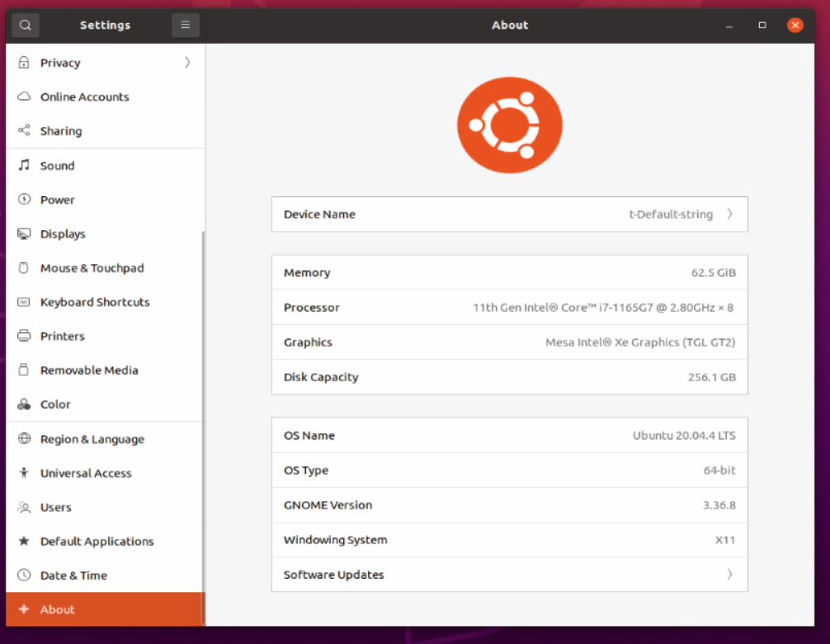Click the Keyboard Shortcuts keyboard icon
This screenshot has height=644, width=830.
click(24, 302)
